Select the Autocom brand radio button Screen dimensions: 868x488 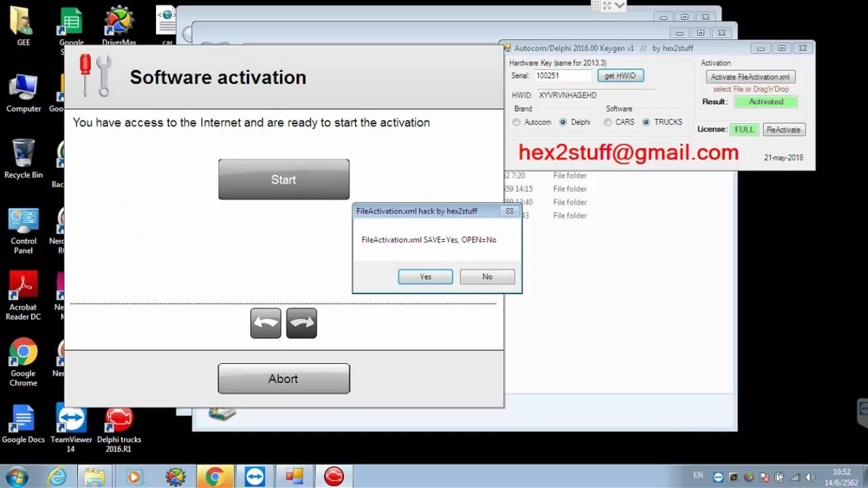[517, 123]
